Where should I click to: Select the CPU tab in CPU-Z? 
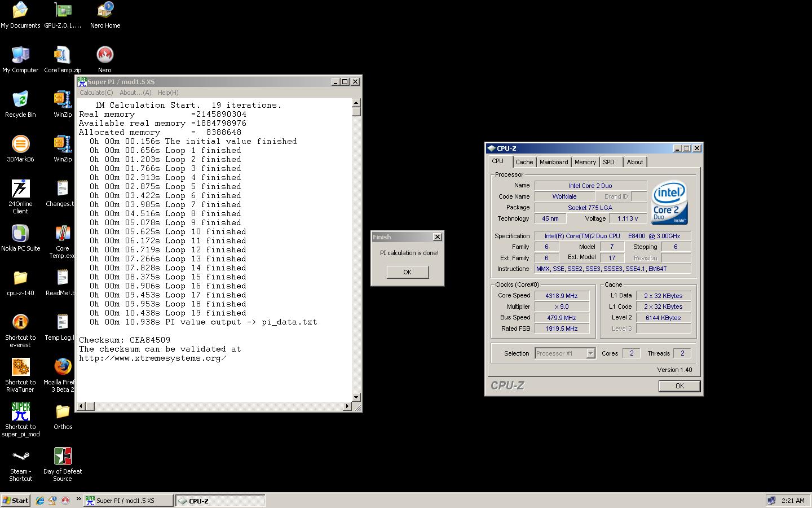pyautogui.click(x=499, y=161)
